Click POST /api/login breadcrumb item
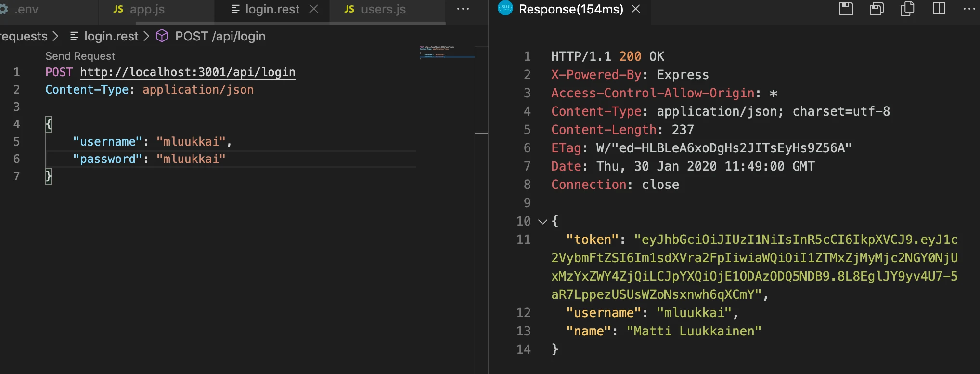 (x=220, y=36)
